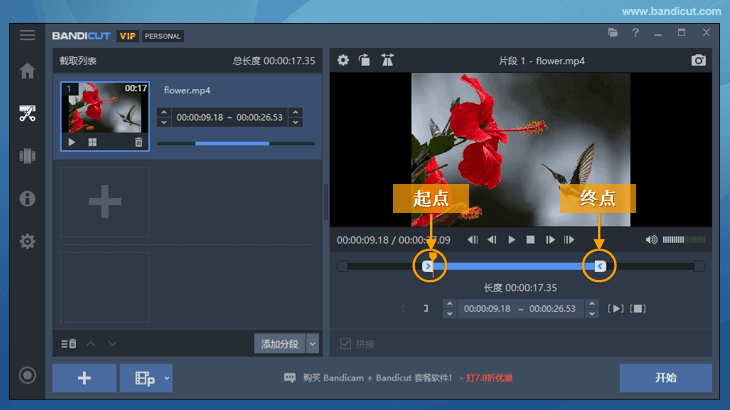The width and height of the screenshot is (730, 410).
Task: Click the rotate video icon
Action: pyautogui.click(x=365, y=60)
